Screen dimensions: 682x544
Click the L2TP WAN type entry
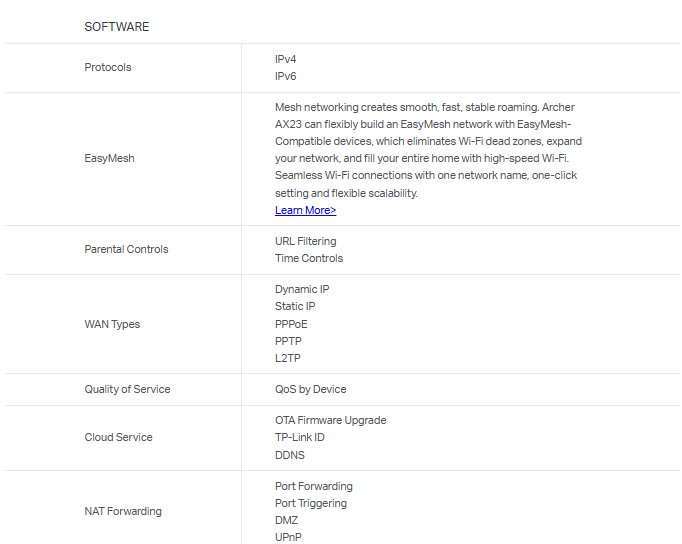(x=288, y=358)
